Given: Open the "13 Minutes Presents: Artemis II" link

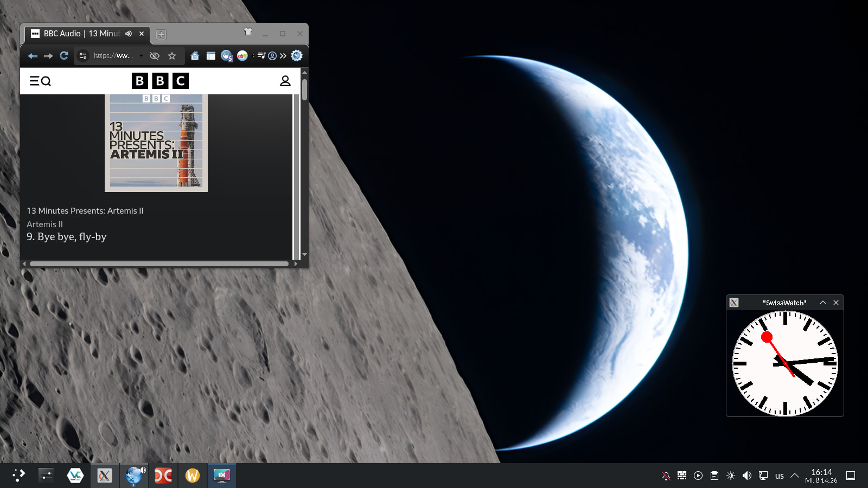Looking at the screenshot, I should (x=85, y=211).
